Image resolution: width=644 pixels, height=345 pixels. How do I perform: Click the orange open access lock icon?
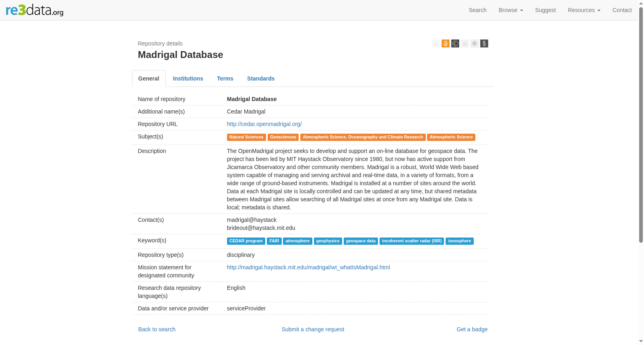[x=446, y=43]
